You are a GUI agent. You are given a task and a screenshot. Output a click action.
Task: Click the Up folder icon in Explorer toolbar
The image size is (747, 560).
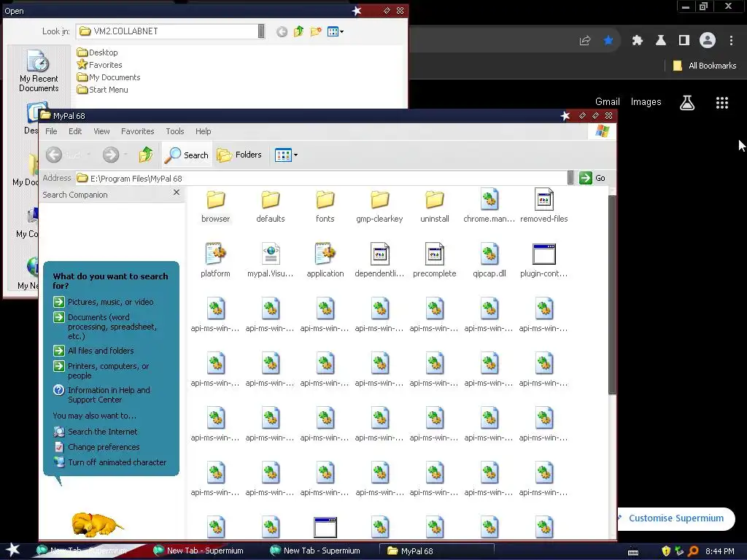point(146,155)
